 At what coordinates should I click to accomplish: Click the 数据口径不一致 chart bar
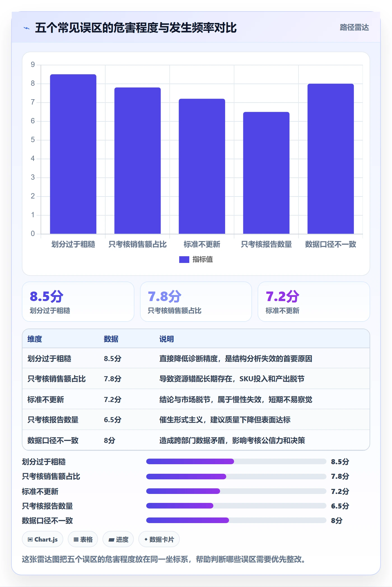coord(331,159)
